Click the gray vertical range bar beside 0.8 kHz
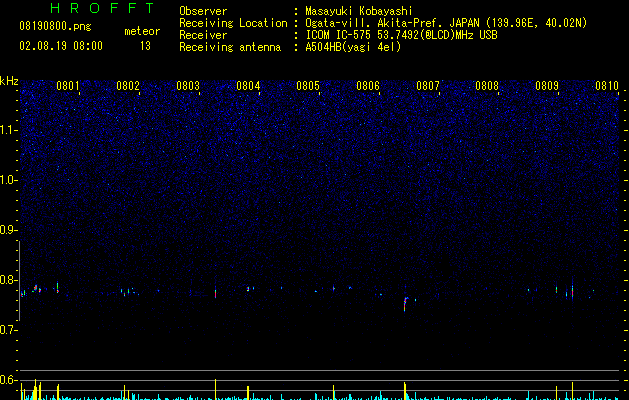 [20, 280]
